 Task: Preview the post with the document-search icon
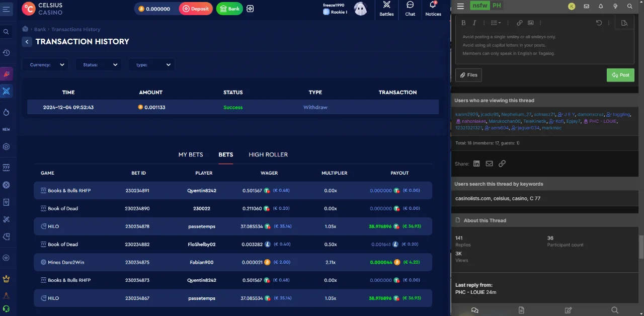(x=625, y=23)
